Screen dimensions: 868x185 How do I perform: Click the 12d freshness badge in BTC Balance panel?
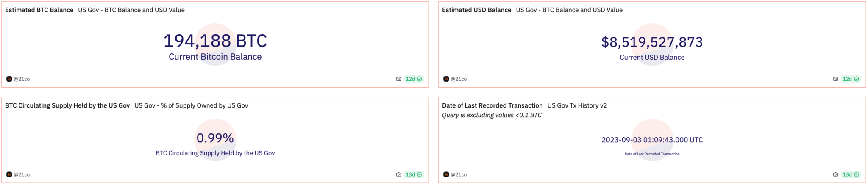[x=414, y=79]
